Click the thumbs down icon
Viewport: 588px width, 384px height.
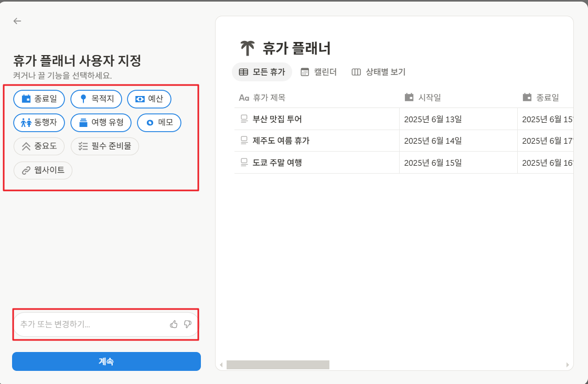(187, 324)
